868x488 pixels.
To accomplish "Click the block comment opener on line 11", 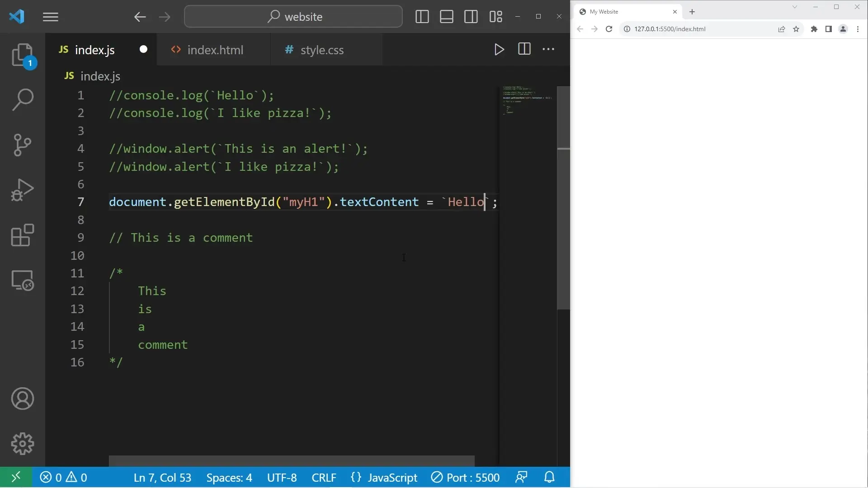I will point(116,273).
